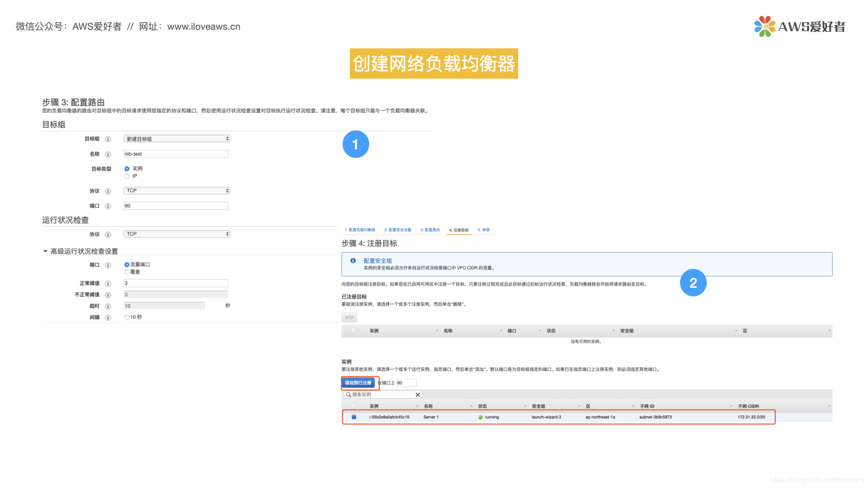Click info icon beside 协议 in 目标组 section
The width and height of the screenshot is (868, 488).
click(x=108, y=191)
